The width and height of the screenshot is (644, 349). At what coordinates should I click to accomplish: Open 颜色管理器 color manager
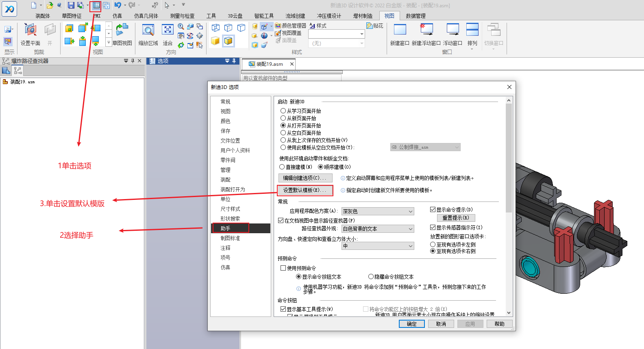[x=291, y=26]
